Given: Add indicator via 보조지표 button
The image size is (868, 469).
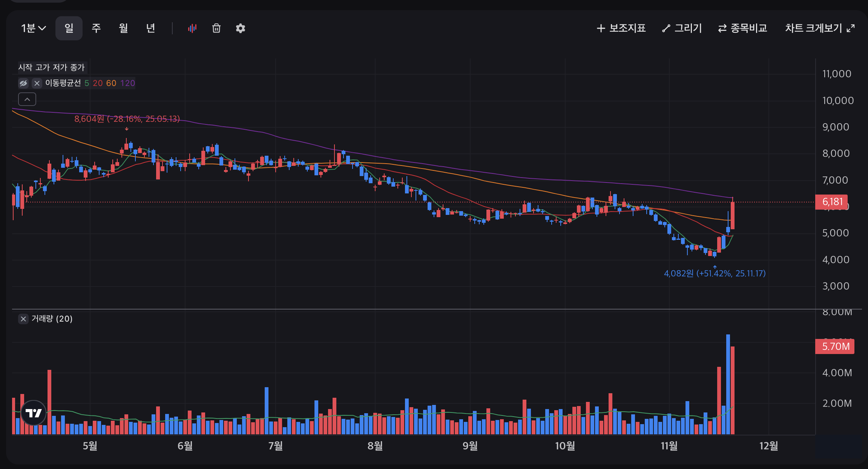Looking at the screenshot, I should [x=621, y=28].
